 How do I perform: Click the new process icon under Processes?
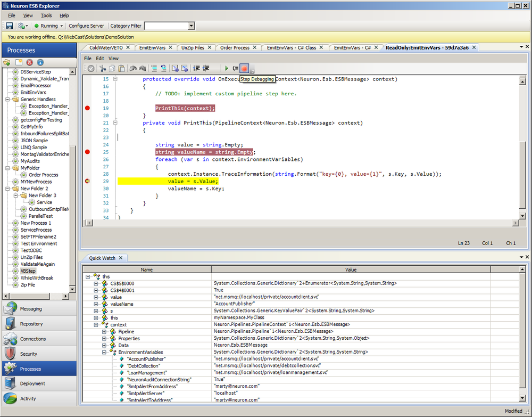click(x=19, y=62)
